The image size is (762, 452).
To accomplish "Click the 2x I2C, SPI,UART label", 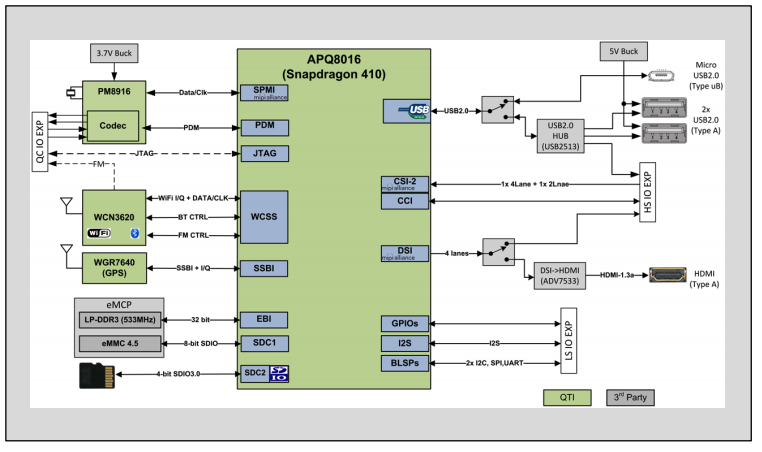I will (495, 363).
